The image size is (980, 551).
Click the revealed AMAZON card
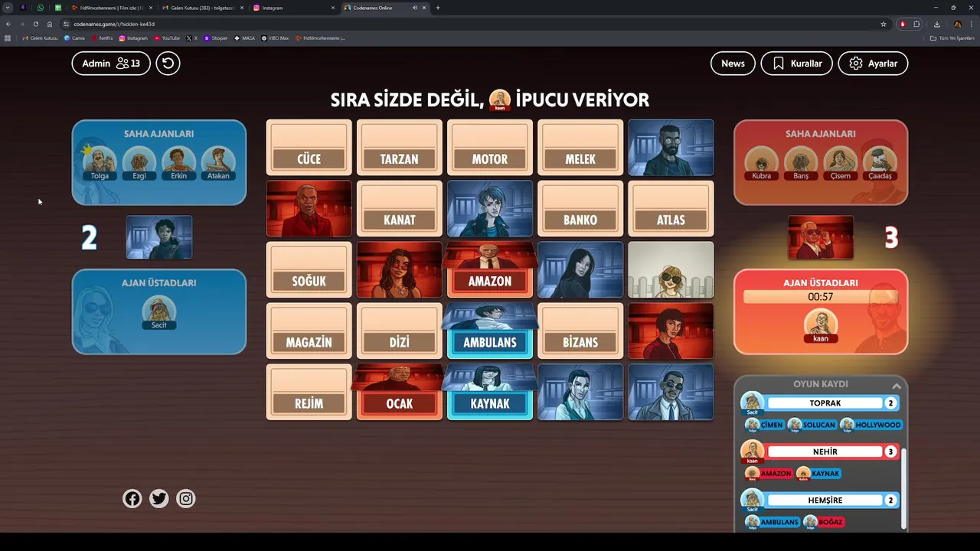click(489, 270)
